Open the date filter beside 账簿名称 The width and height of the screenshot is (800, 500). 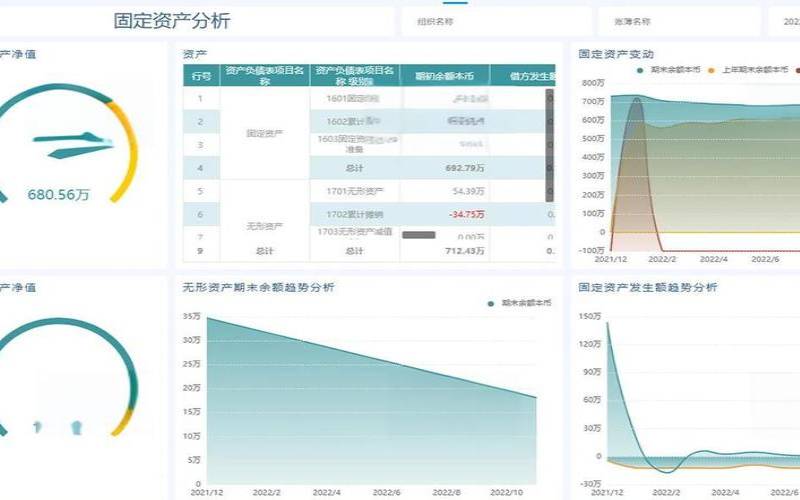tap(785, 21)
